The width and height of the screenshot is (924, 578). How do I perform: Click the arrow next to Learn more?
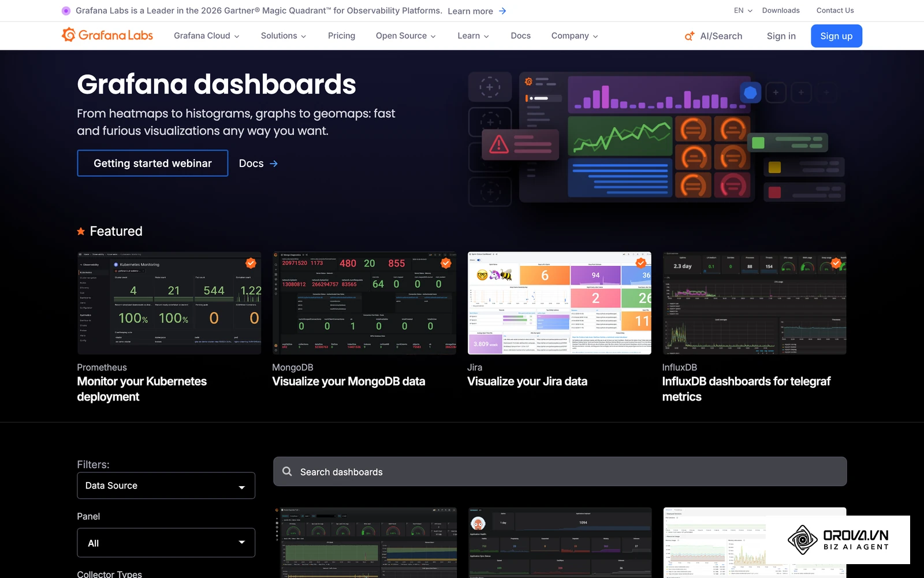pyautogui.click(x=502, y=11)
